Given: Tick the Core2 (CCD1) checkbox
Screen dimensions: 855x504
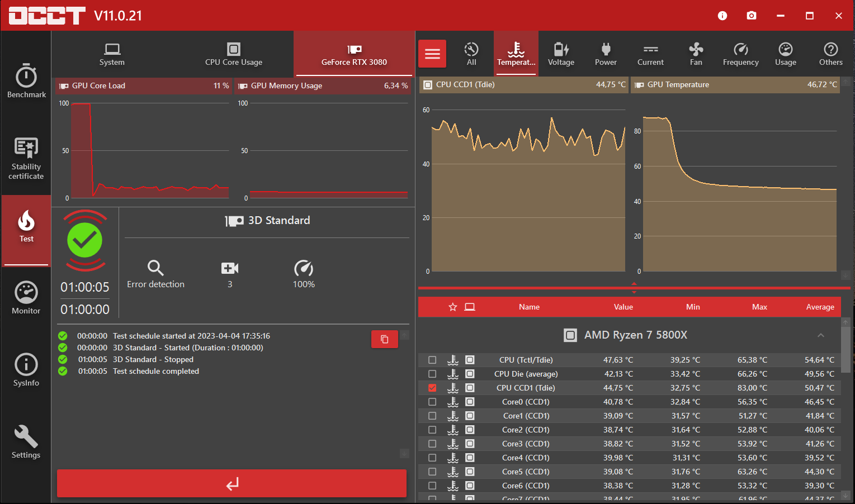Looking at the screenshot, I should click(x=432, y=430).
